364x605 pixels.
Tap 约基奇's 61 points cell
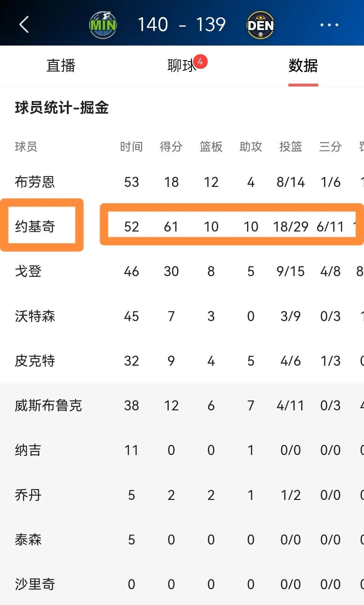(x=171, y=227)
